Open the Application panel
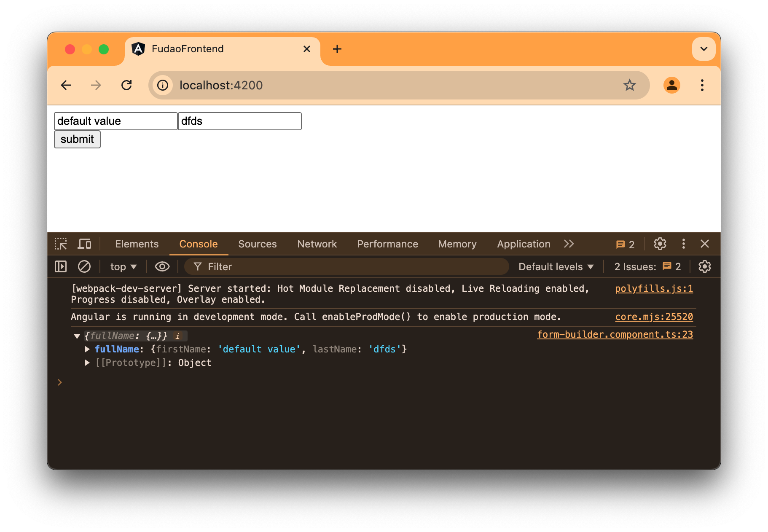Image resolution: width=768 pixels, height=532 pixels. pos(523,244)
